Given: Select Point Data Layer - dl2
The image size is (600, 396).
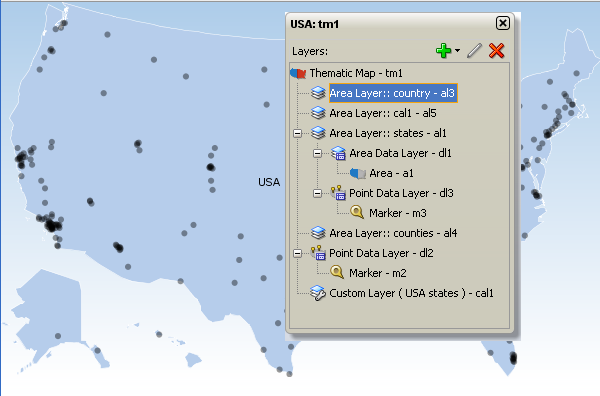Looking at the screenshot, I should [381, 253].
